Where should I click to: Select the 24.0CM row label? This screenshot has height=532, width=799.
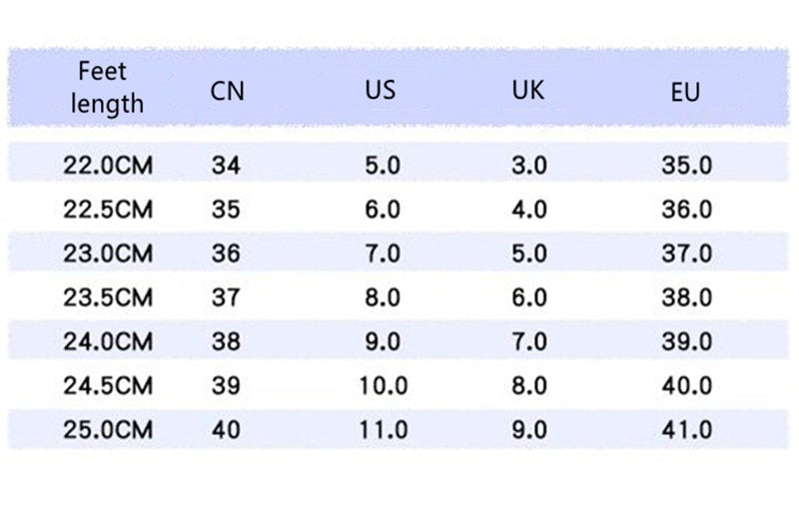click(x=108, y=341)
